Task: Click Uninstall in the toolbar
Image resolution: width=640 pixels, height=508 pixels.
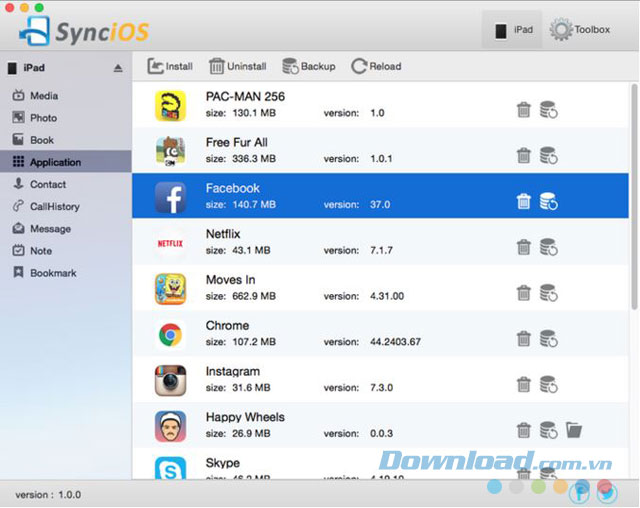Action: (x=238, y=67)
